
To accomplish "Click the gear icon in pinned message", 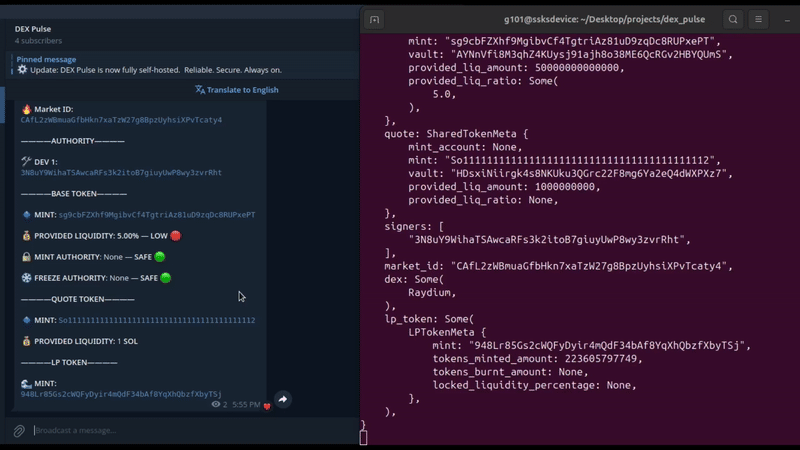I will (x=22, y=69).
